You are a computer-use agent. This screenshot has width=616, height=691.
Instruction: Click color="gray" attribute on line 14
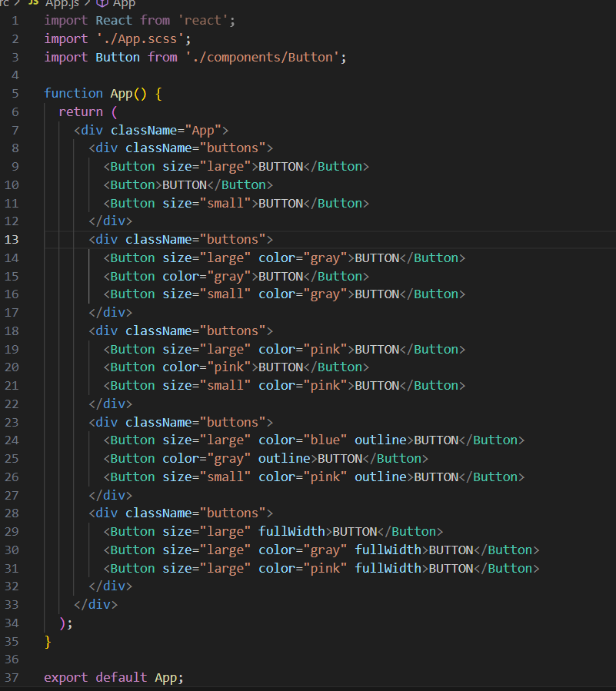303,258
